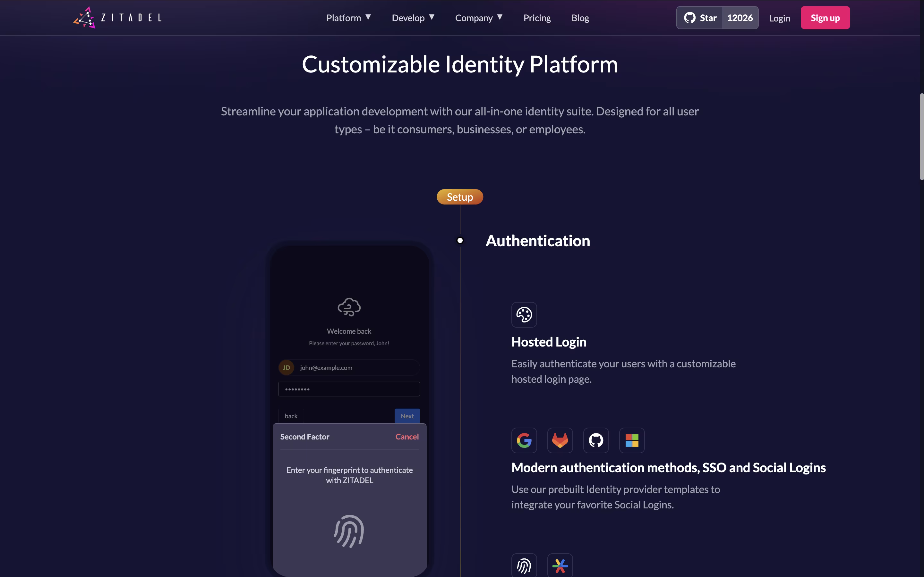The width and height of the screenshot is (924, 577).
Task: Select the GitLab fox icon
Action: [560, 440]
